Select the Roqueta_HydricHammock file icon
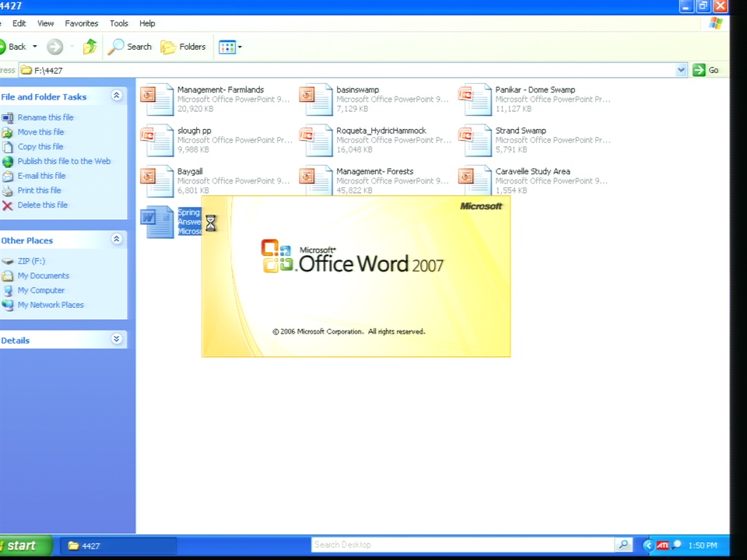Image resolution: width=747 pixels, height=560 pixels. click(x=316, y=141)
